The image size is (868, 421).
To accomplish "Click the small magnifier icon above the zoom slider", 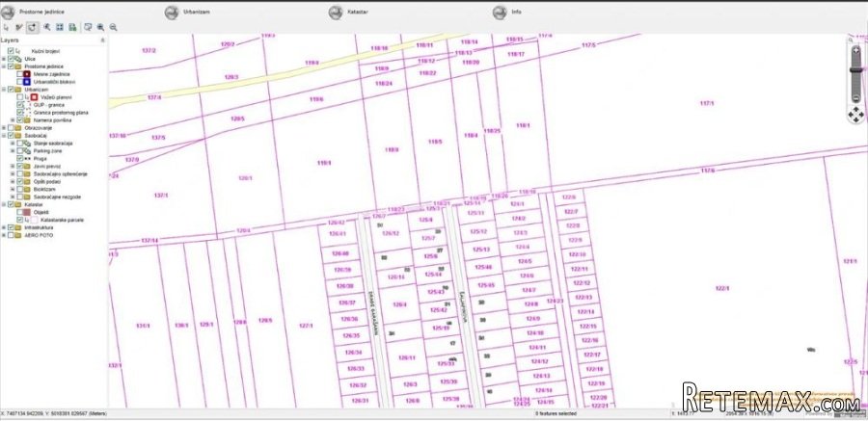I will point(852,39).
